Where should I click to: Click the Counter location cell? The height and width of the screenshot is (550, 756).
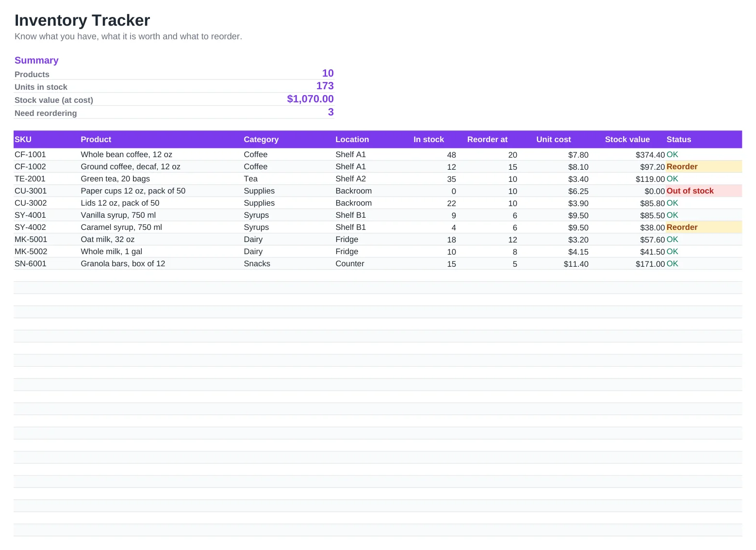point(350,263)
